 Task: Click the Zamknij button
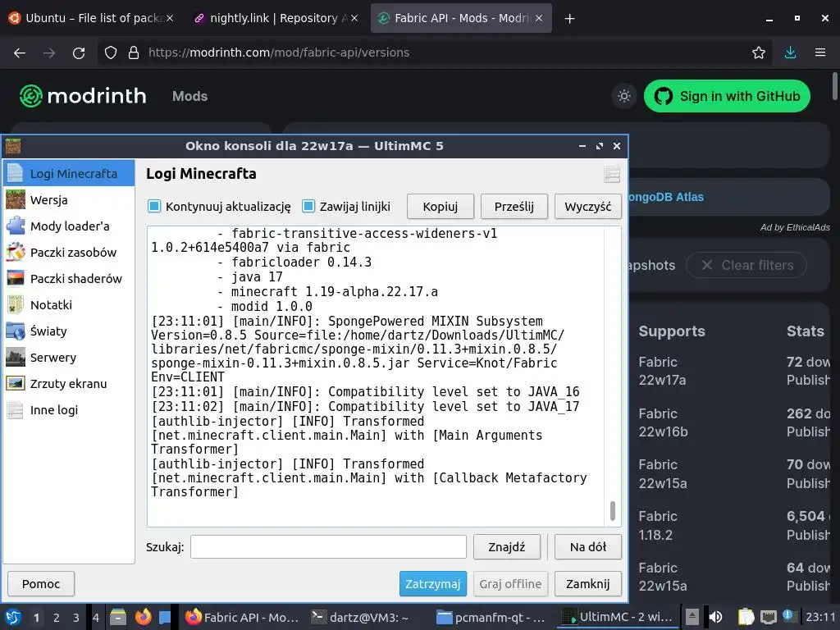click(587, 584)
